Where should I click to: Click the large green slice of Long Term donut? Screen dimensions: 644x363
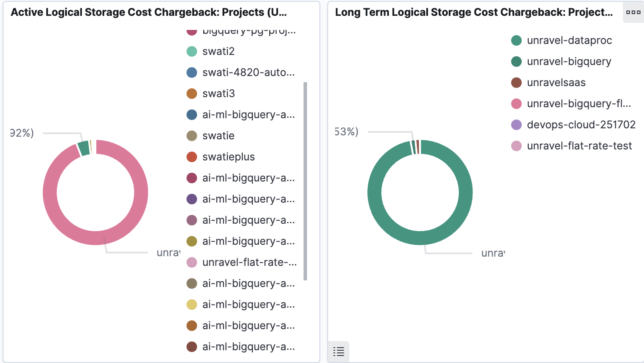420,238
